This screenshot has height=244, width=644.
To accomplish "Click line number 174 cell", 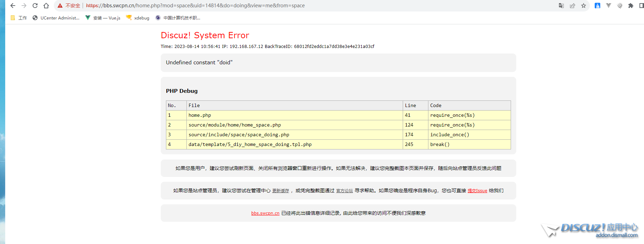I will click(x=416, y=135).
